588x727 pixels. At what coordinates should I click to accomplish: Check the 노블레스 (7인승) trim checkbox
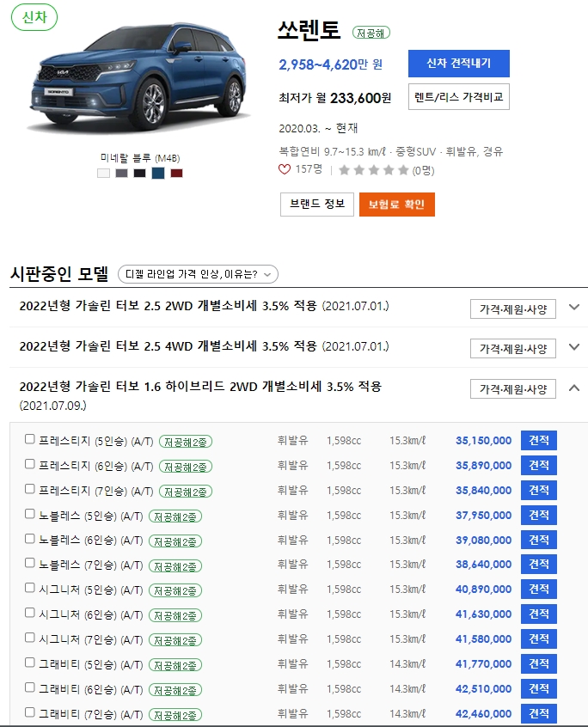click(x=30, y=563)
